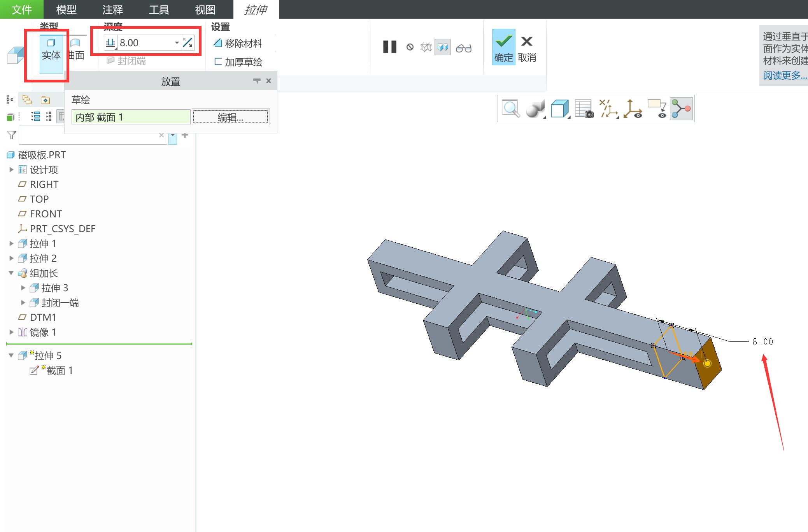808x532 pixels.
Task: Pause the feature preview
Action: 390,47
